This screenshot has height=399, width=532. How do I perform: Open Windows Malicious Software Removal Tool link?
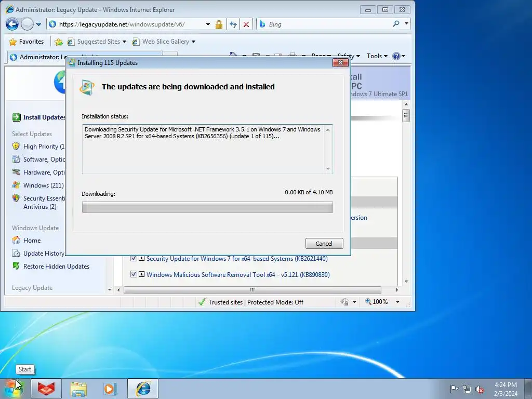click(238, 274)
